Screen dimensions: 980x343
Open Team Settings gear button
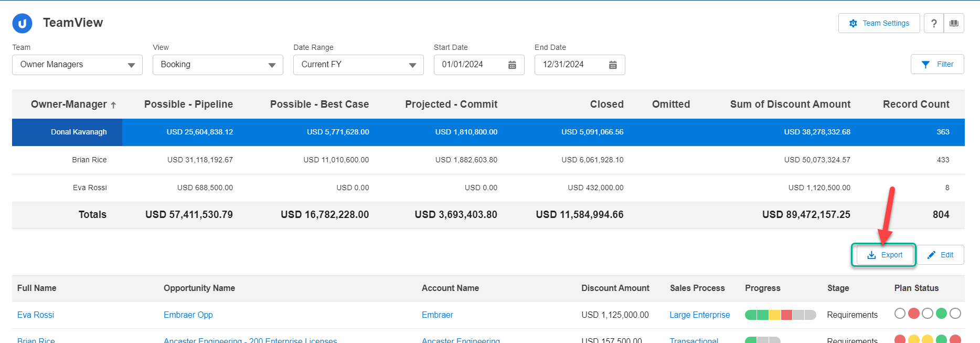pyautogui.click(x=879, y=24)
